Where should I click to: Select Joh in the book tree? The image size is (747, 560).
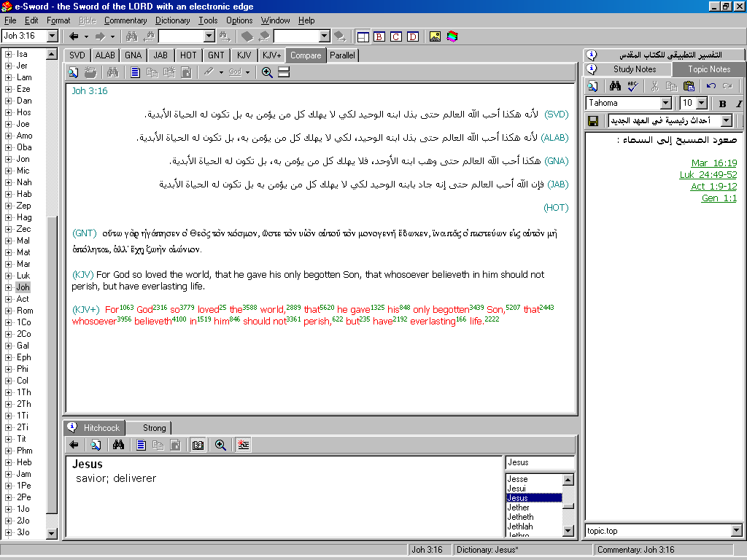23,287
